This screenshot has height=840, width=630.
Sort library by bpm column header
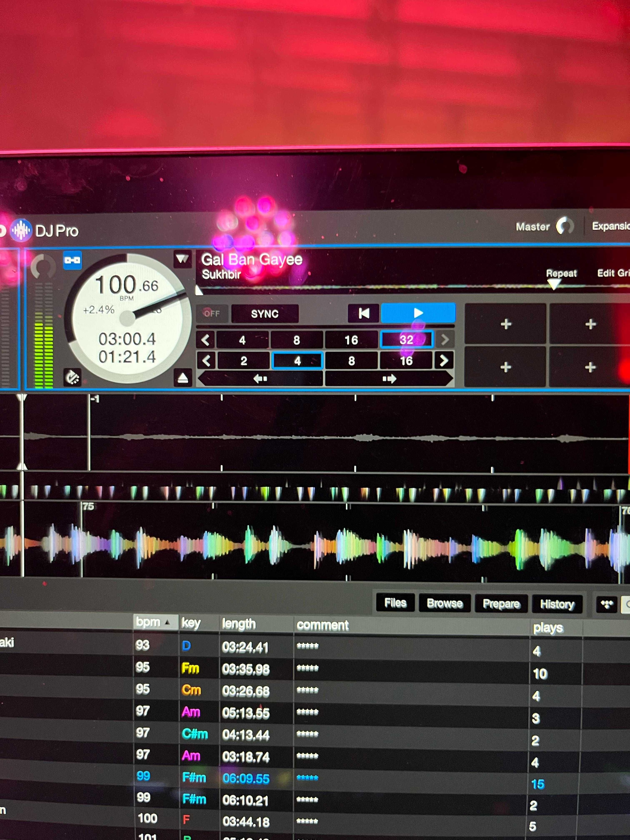pos(156,622)
